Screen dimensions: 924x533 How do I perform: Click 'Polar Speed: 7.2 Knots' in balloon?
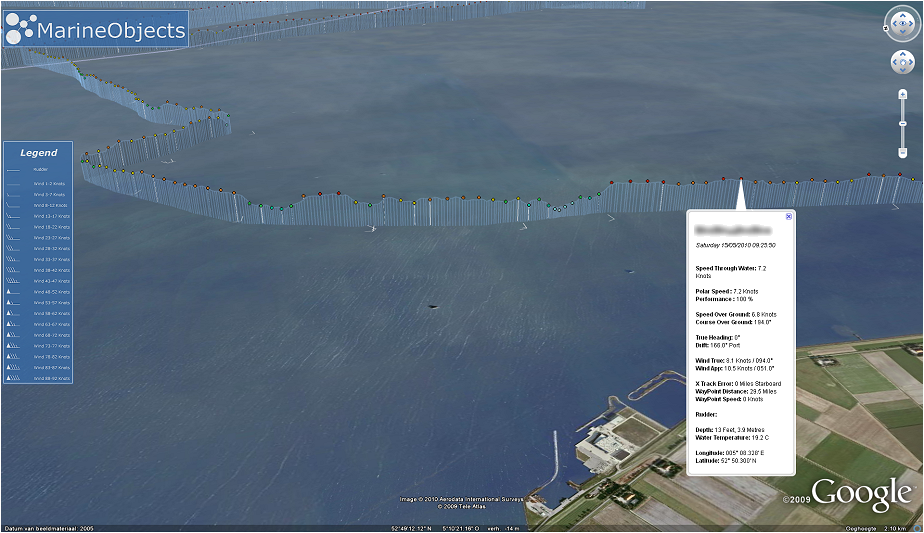point(727,291)
